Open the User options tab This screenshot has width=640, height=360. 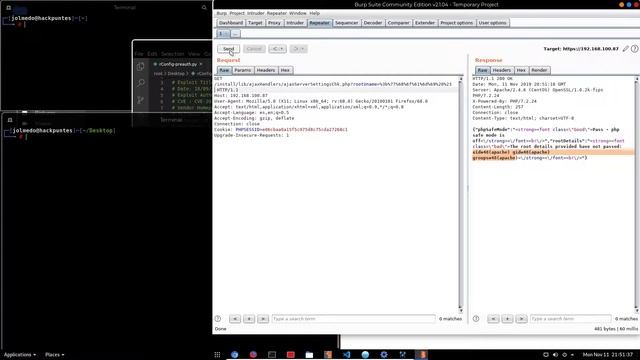click(x=492, y=23)
